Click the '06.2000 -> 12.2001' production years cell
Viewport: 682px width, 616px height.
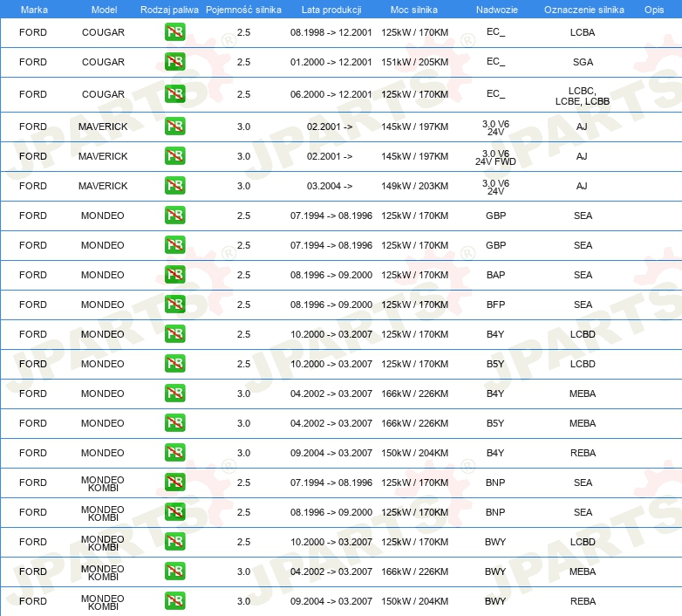click(331, 94)
